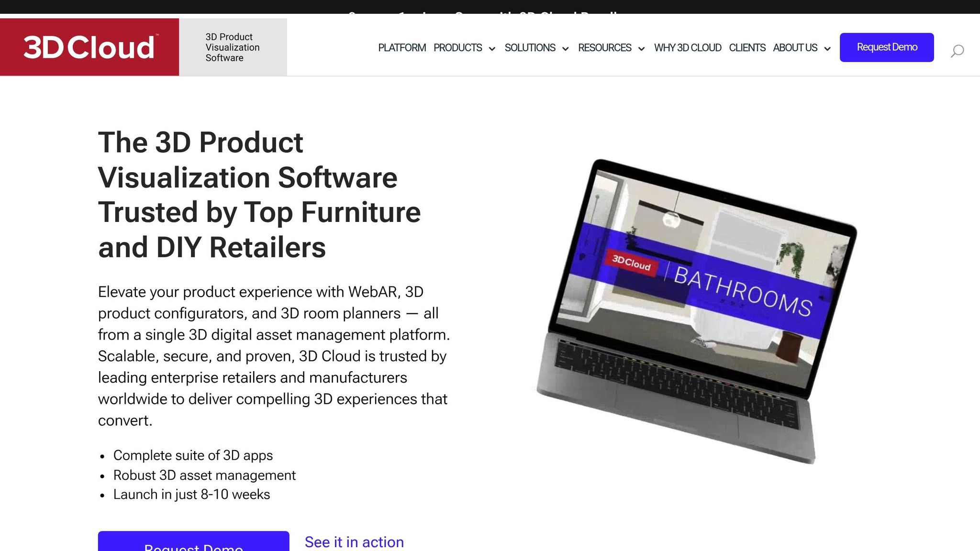Click 'Complete suite of 3D apps' bullet

pos(193,455)
